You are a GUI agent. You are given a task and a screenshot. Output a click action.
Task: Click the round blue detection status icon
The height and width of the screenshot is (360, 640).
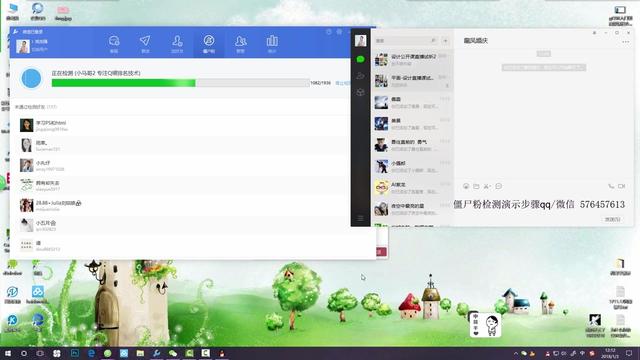(31, 78)
